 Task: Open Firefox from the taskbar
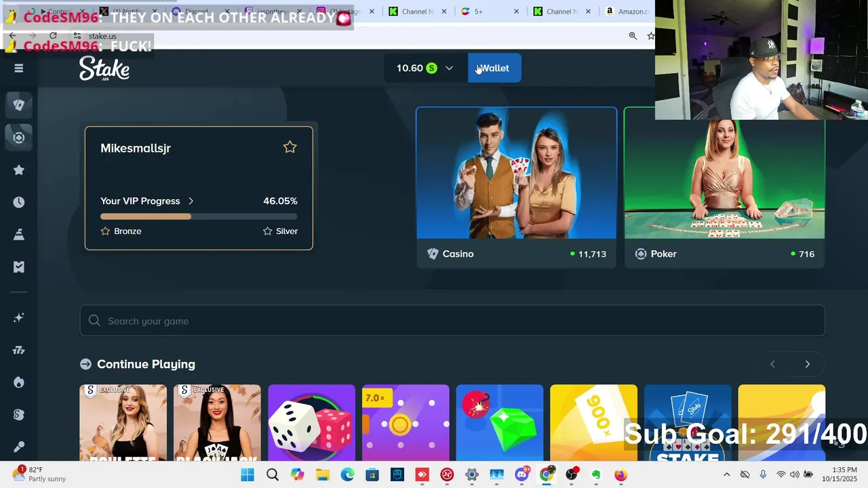click(621, 474)
